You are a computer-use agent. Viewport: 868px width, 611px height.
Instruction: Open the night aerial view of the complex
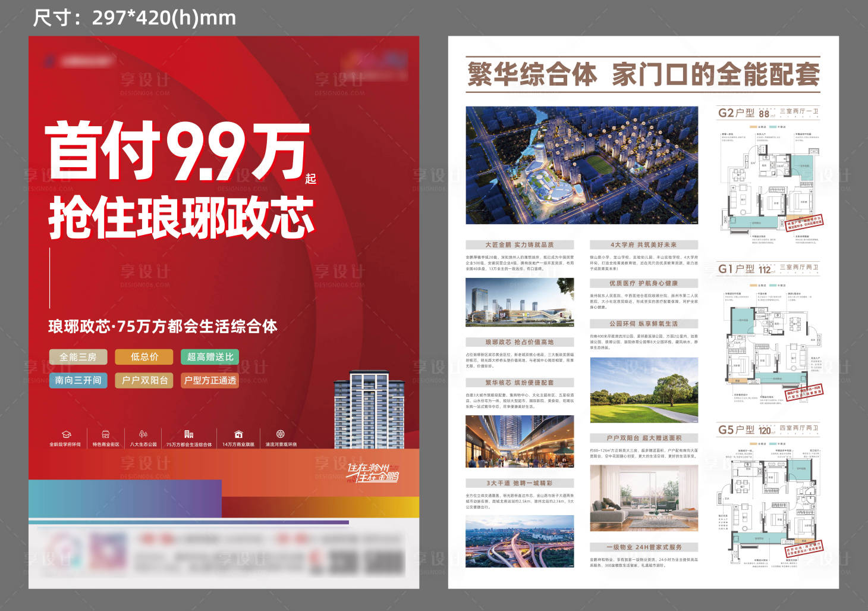pos(582,165)
